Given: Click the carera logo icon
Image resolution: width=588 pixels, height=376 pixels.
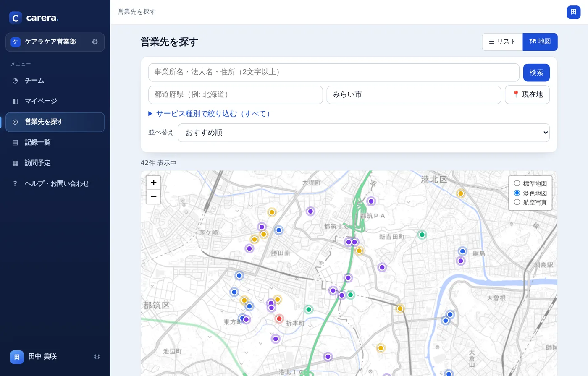Looking at the screenshot, I should [x=16, y=18].
